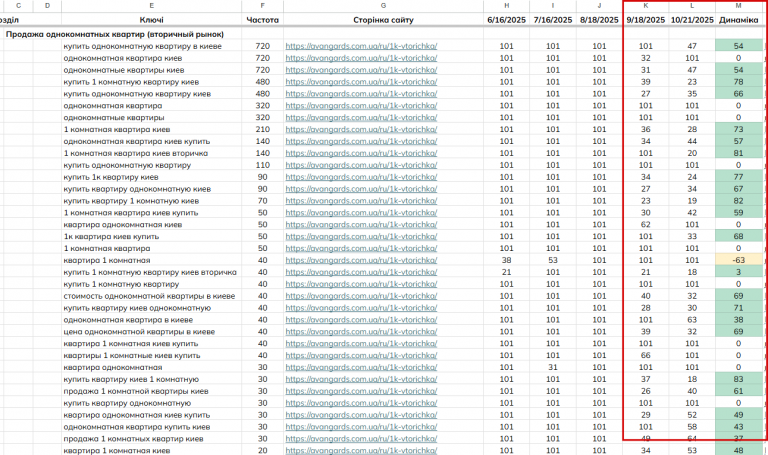Select 9/18/2025 value 66 for 'квартиры 1 комнатные киев купить'
The height and width of the screenshot is (455, 768).
tap(646, 356)
